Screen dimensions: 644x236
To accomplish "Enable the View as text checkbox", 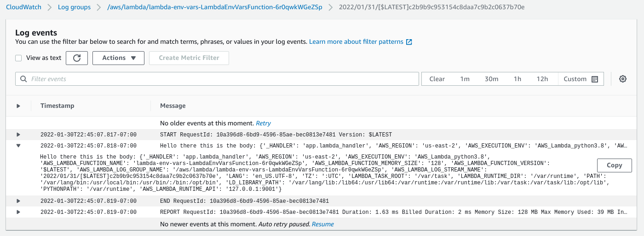I will coord(18,58).
